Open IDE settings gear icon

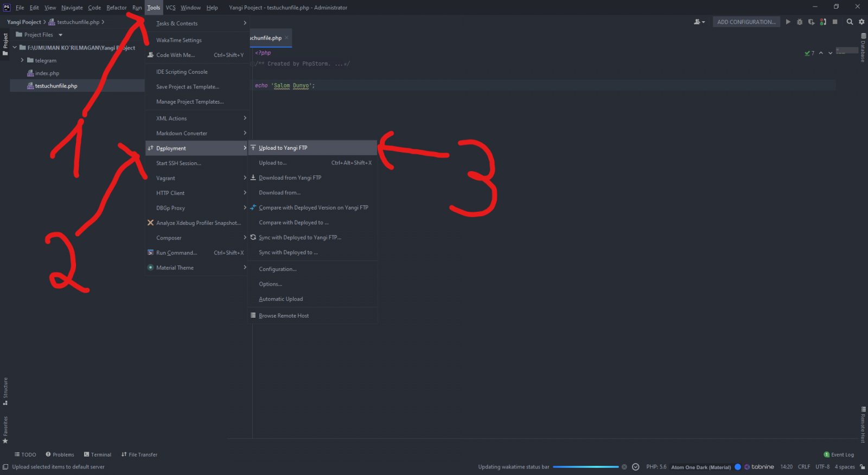coord(861,22)
